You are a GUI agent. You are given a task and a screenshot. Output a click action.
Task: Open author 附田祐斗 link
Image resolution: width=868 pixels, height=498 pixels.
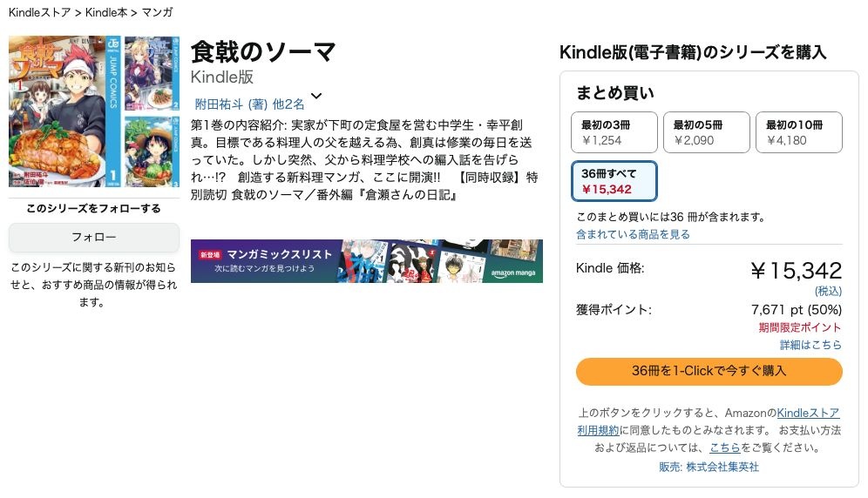coord(220,104)
